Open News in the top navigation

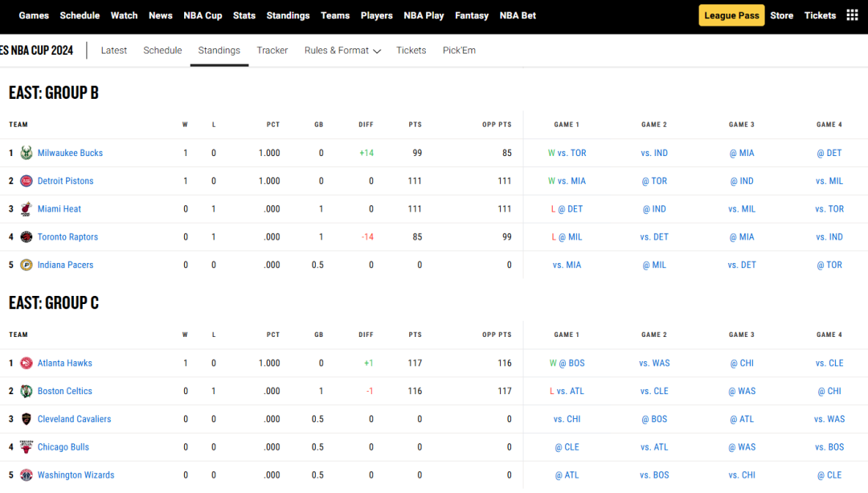tap(161, 15)
